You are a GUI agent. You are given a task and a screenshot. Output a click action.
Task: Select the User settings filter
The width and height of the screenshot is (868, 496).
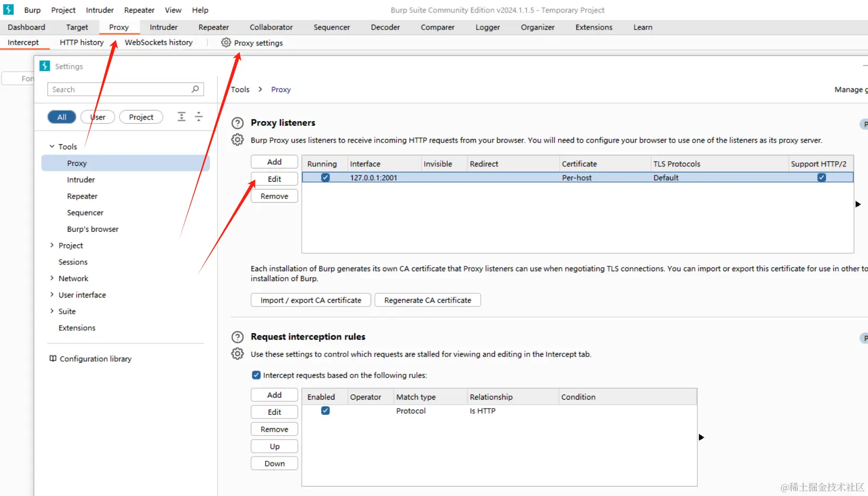coord(97,117)
